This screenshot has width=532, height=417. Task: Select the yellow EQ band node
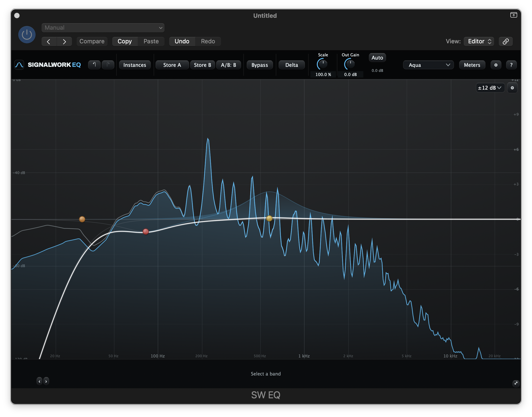click(269, 219)
